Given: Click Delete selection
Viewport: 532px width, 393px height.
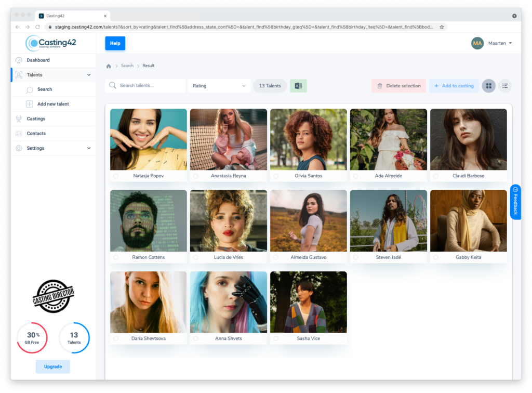Looking at the screenshot, I should pyautogui.click(x=398, y=86).
